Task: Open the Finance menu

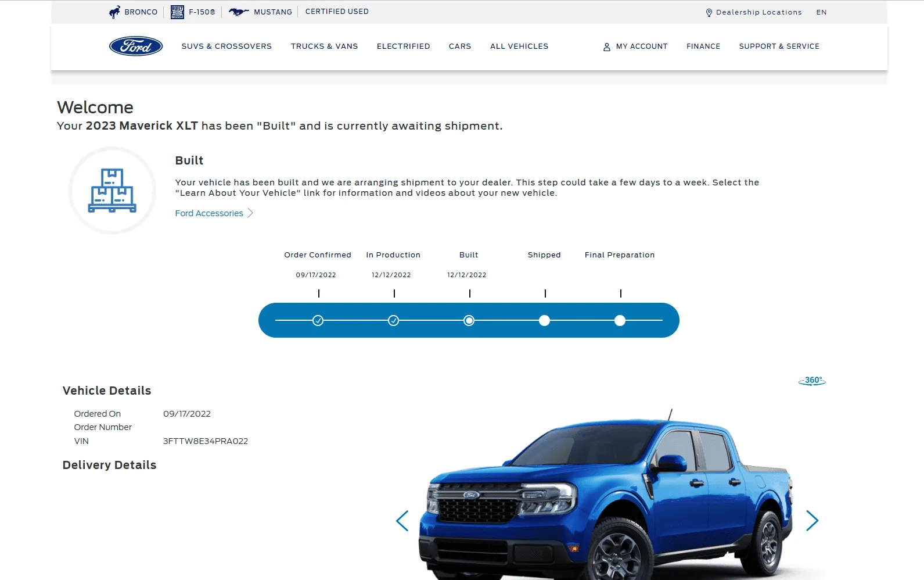Action: pyautogui.click(x=703, y=46)
